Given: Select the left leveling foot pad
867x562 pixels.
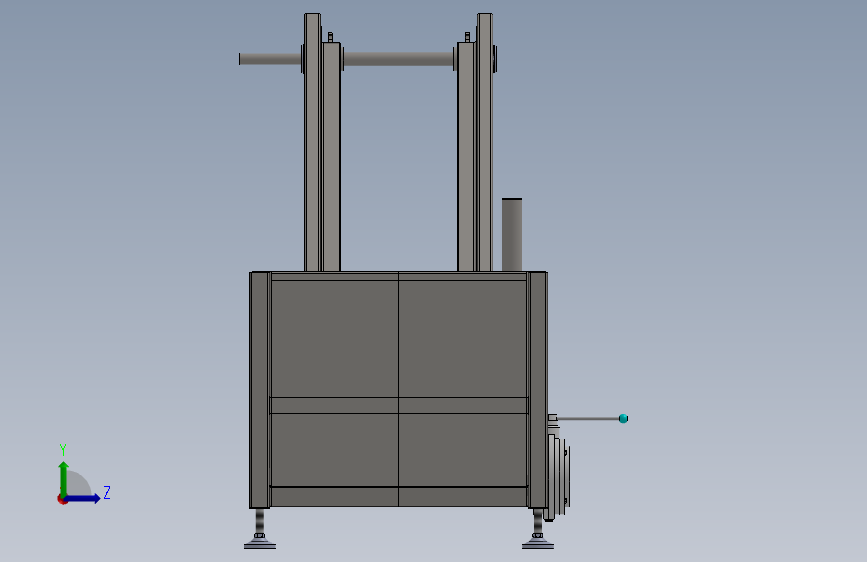Looking at the screenshot, I should (x=260, y=544).
